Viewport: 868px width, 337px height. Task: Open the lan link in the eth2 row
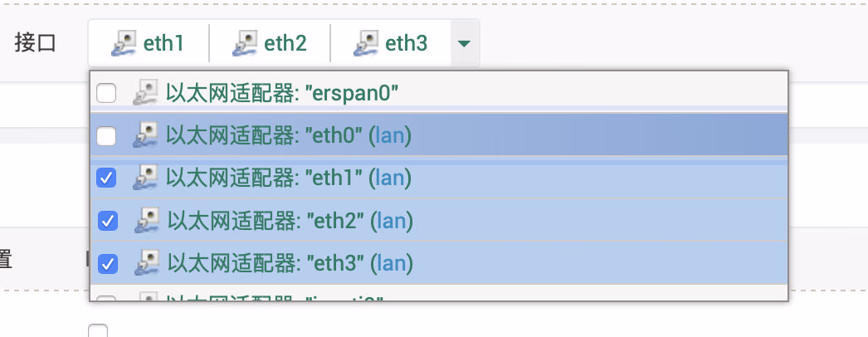(391, 220)
